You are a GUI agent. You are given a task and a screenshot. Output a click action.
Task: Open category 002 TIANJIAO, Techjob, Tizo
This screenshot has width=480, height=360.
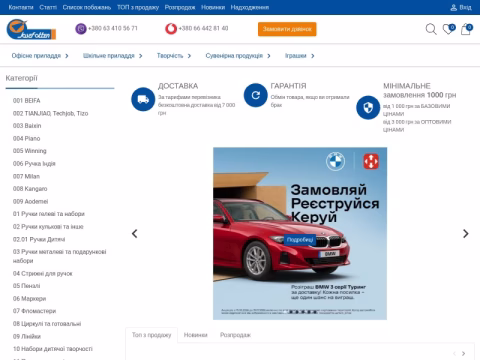click(51, 113)
